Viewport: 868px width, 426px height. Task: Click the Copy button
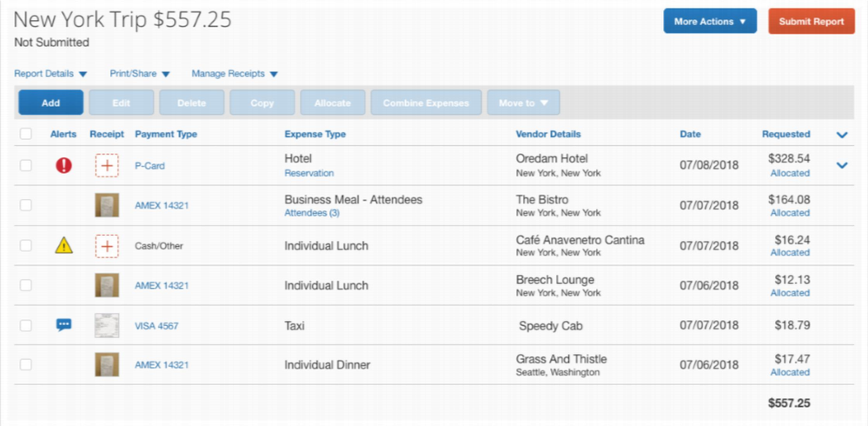(262, 103)
